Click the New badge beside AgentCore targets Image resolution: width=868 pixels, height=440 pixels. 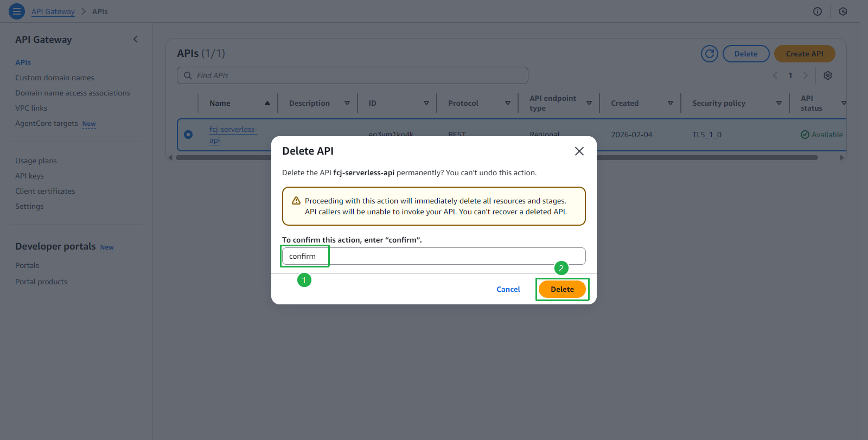coord(89,124)
